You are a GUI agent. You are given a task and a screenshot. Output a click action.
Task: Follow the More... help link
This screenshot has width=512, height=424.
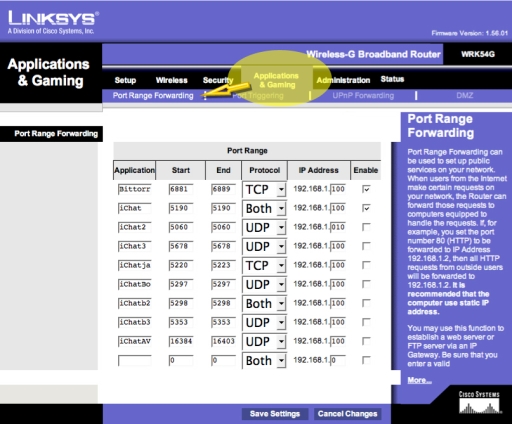[419, 380]
